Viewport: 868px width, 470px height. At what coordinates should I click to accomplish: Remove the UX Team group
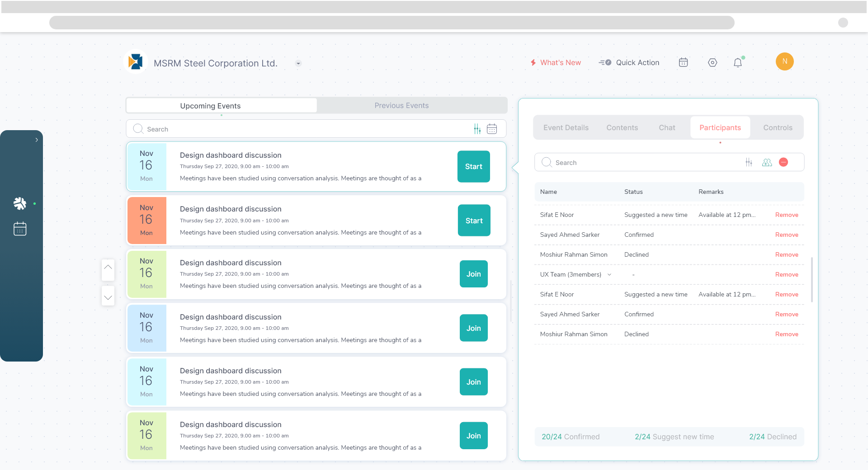pyautogui.click(x=787, y=274)
